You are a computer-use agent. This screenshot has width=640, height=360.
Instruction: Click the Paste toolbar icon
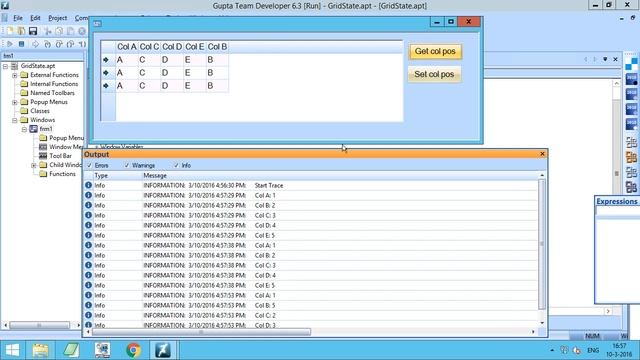[x=70, y=31]
